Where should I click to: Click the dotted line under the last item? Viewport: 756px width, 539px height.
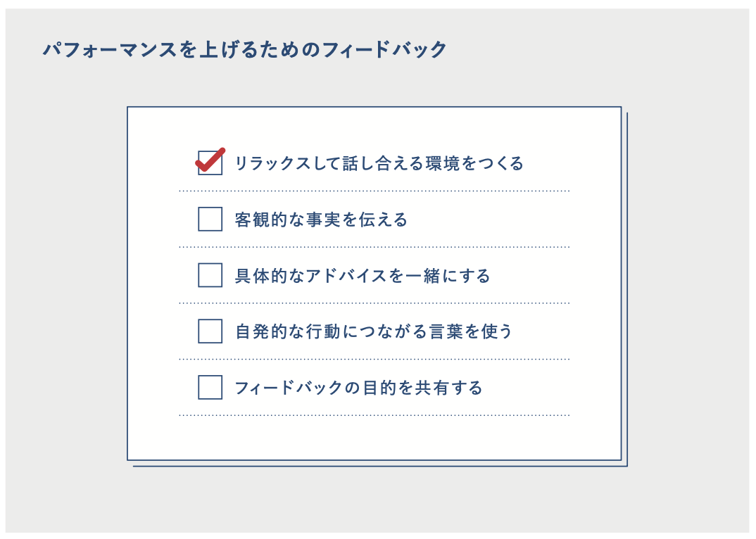(374, 415)
